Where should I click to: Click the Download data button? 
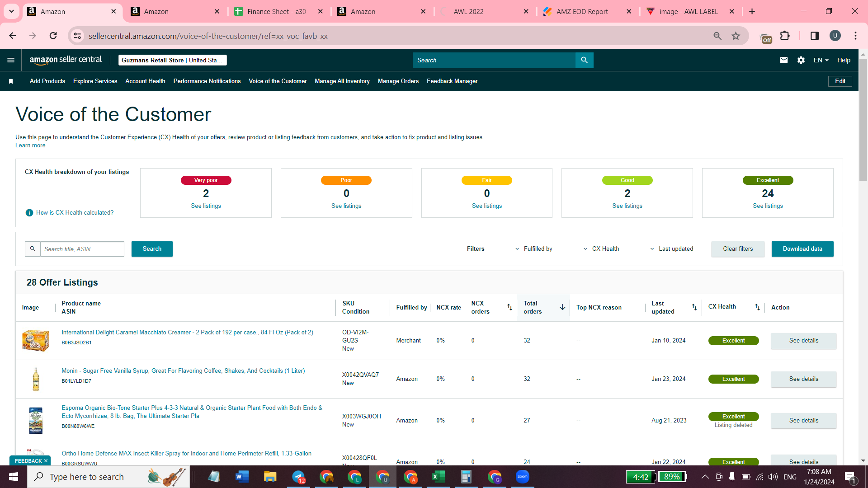(x=802, y=249)
